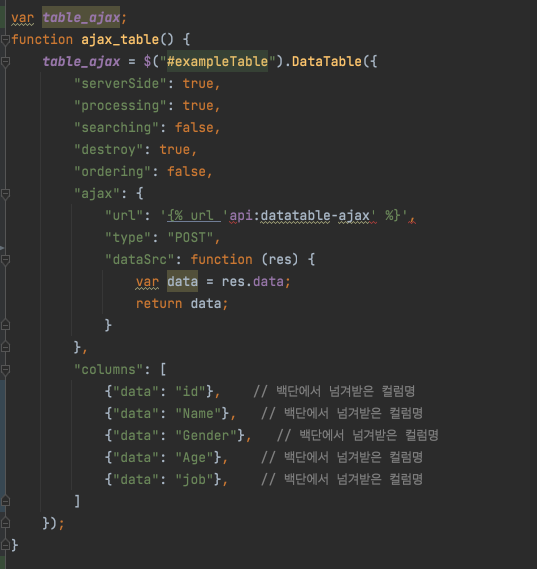Click the "Name" column value

click(x=198, y=413)
